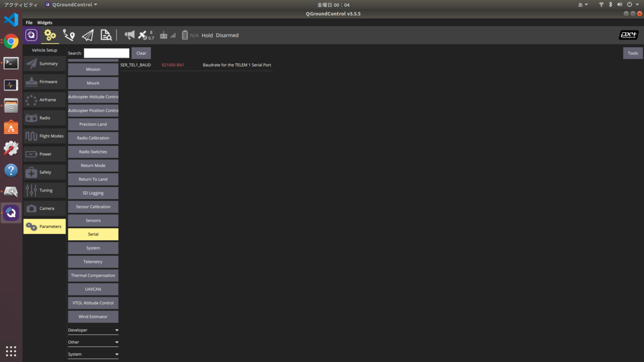Viewport: 644px width, 362px height.
Task: Show GPS satellite status indicator
Action: pyautogui.click(x=146, y=35)
